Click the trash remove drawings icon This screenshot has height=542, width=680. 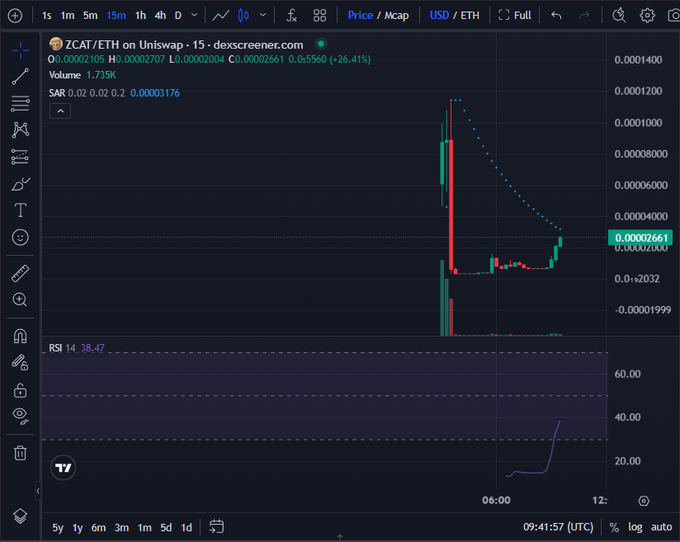[20, 453]
